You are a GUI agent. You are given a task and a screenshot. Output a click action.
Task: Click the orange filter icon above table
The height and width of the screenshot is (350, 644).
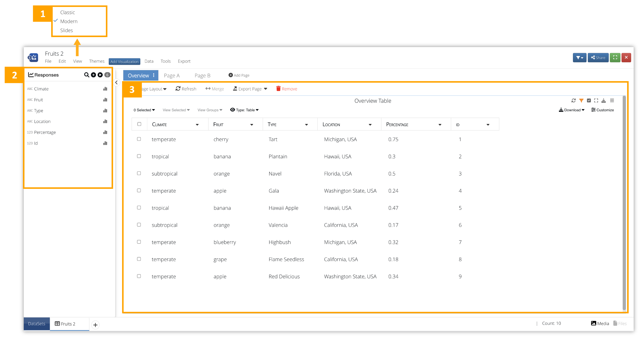581,100
